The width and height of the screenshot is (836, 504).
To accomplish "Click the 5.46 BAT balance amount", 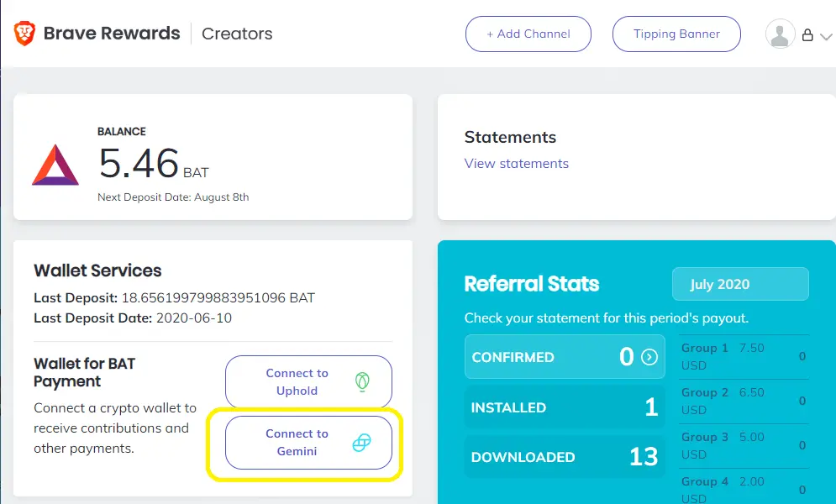I will click(x=154, y=163).
